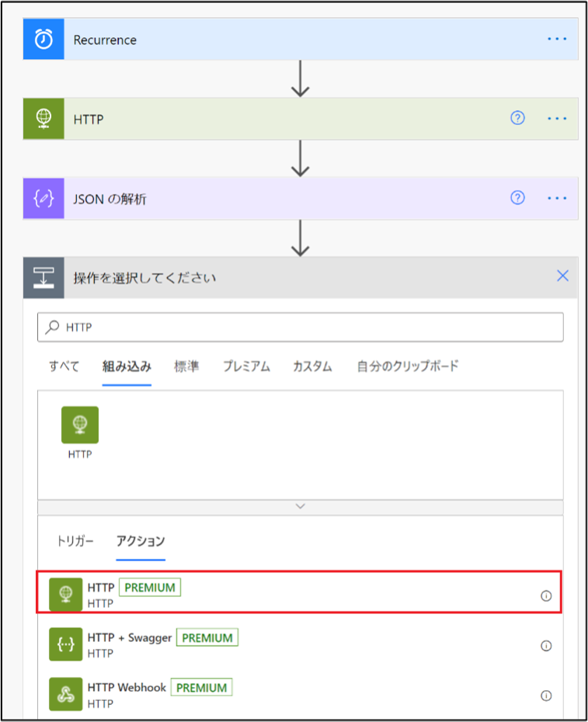Open help for the JSON の解析 step
This screenshot has width=588, height=722.
pyautogui.click(x=517, y=198)
